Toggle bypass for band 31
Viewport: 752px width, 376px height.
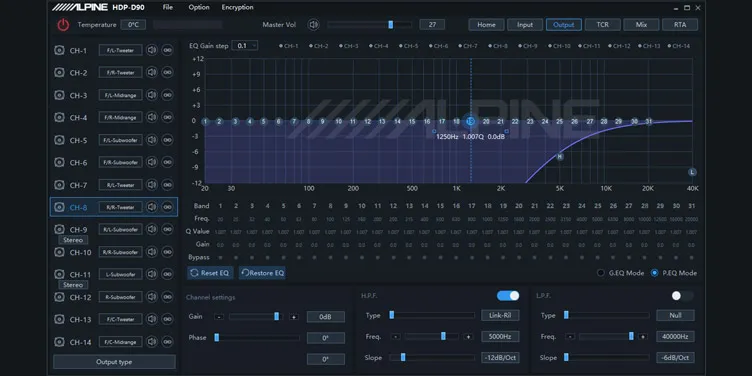(691, 258)
